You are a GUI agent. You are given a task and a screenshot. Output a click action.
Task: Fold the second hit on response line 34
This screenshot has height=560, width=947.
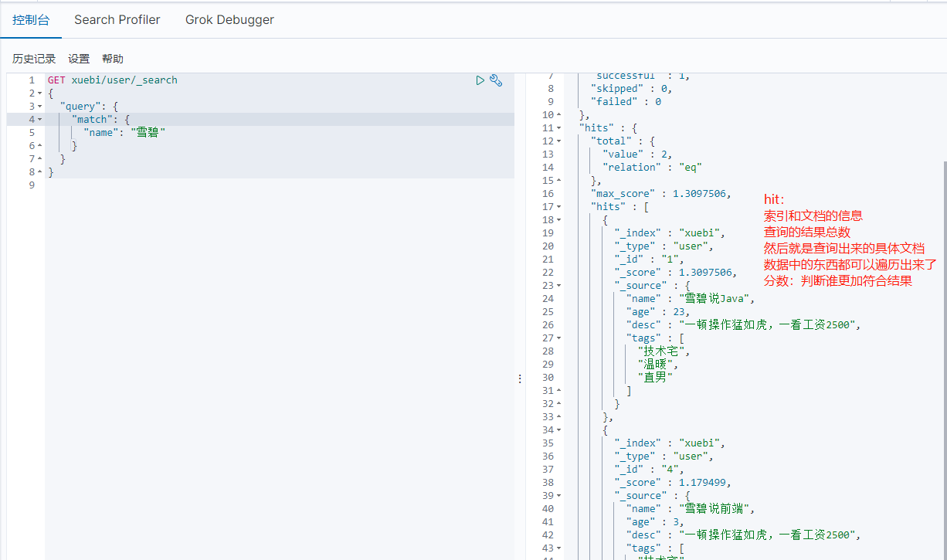click(559, 430)
